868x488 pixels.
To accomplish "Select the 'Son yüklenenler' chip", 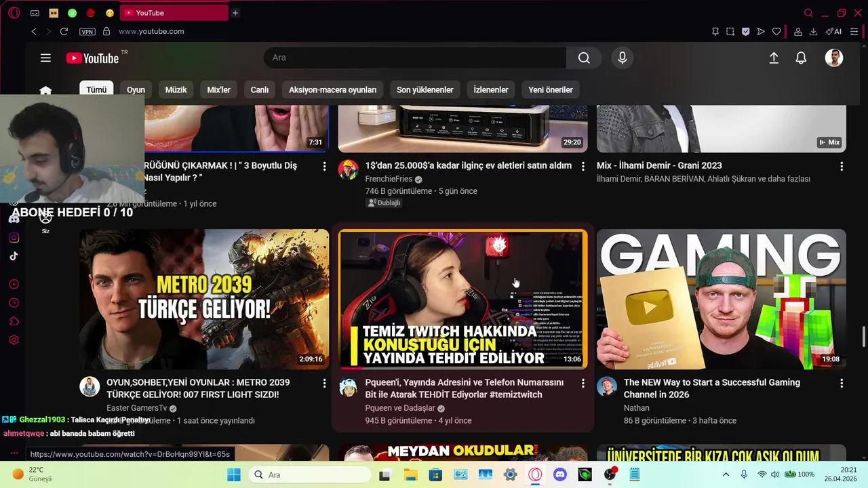I will (425, 89).
